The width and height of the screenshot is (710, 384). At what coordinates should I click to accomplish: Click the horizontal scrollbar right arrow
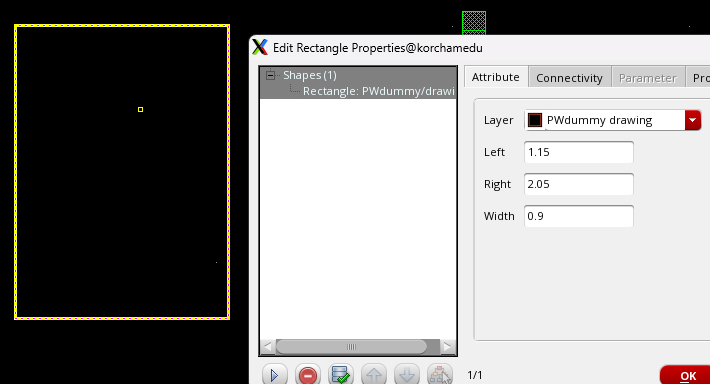coord(447,347)
